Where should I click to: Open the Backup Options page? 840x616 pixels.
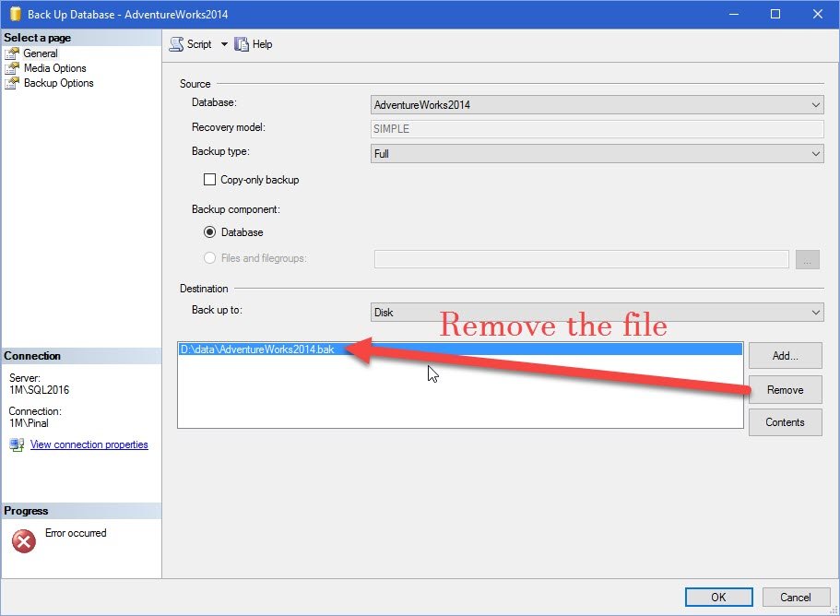58,83
